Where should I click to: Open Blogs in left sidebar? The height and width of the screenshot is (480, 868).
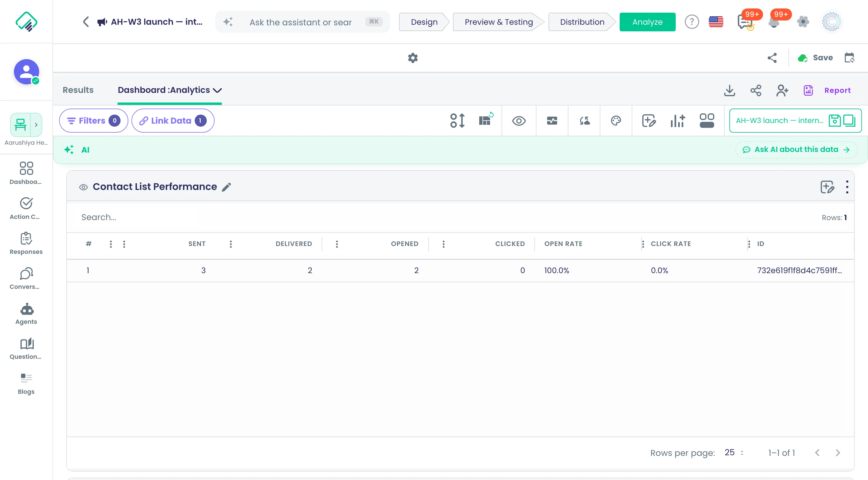point(26,383)
